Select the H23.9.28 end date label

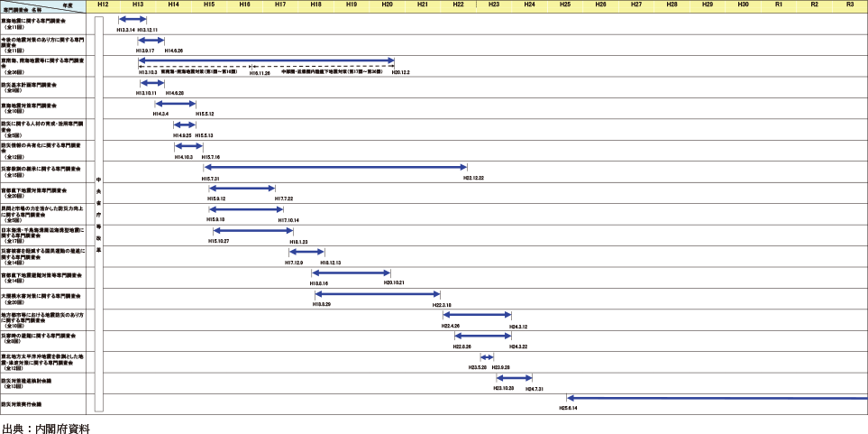[x=501, y=368]
